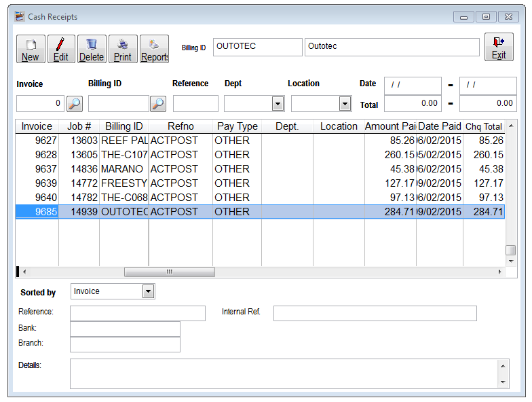The width and height of the screenshot is (532, 402).
Task: Open the Billing ID lookup magnifier
Action: (158, 104)
